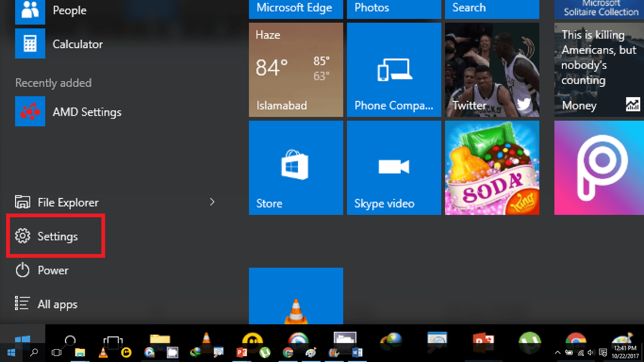The image size is (644, 362).
Task: Open the VLC cone tile
Action: pos(296,296)
